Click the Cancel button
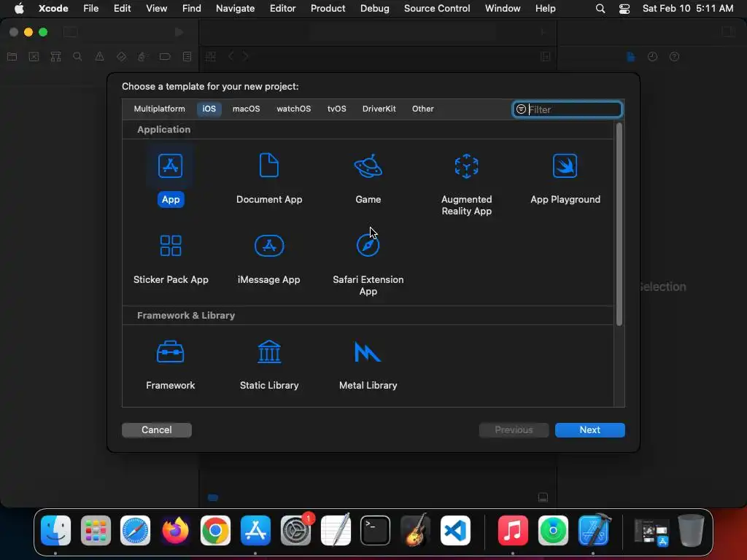Screen dimensions: 747x560 pyautogui.click(x=156, y=430)
